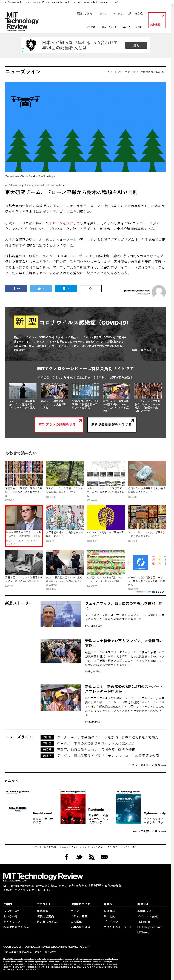Open the MIT Technology Review logo homepage
This screenshot has width=174, height=980.
pos(22,21)
